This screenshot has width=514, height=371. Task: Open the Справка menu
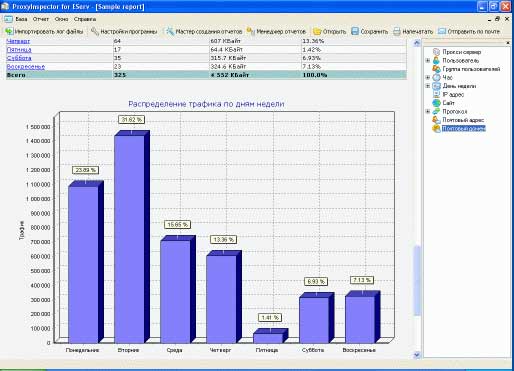pyautogui.click(x=85, y=19)
